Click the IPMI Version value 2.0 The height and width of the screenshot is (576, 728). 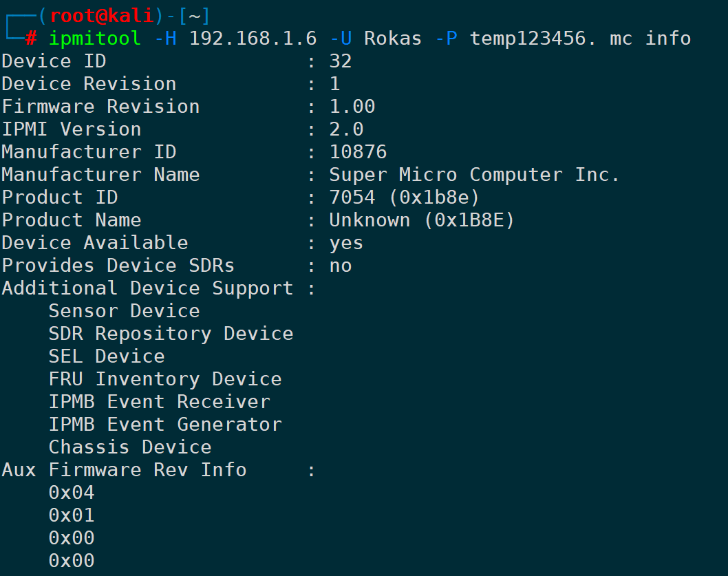346,129
